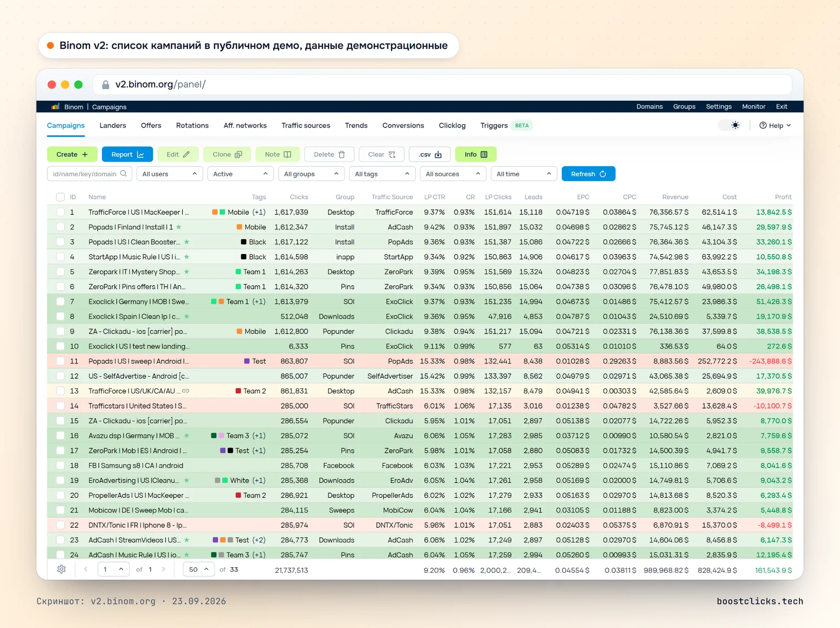Change the page number selector

click(x=113, y=569)
